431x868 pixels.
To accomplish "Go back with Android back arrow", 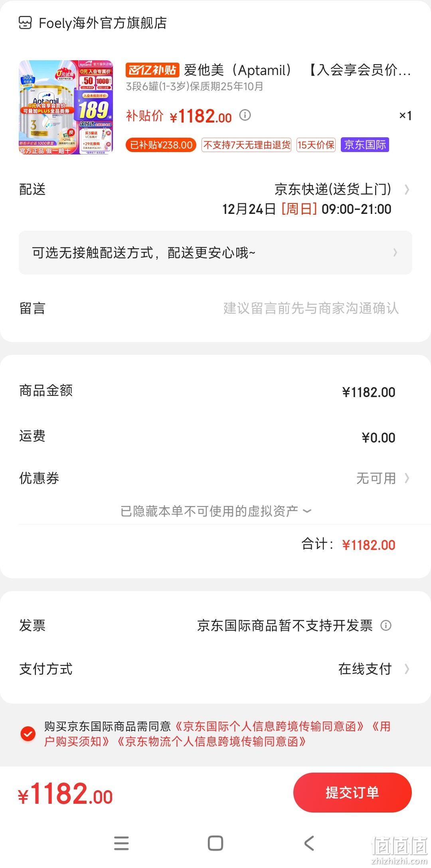I will 309,843.
